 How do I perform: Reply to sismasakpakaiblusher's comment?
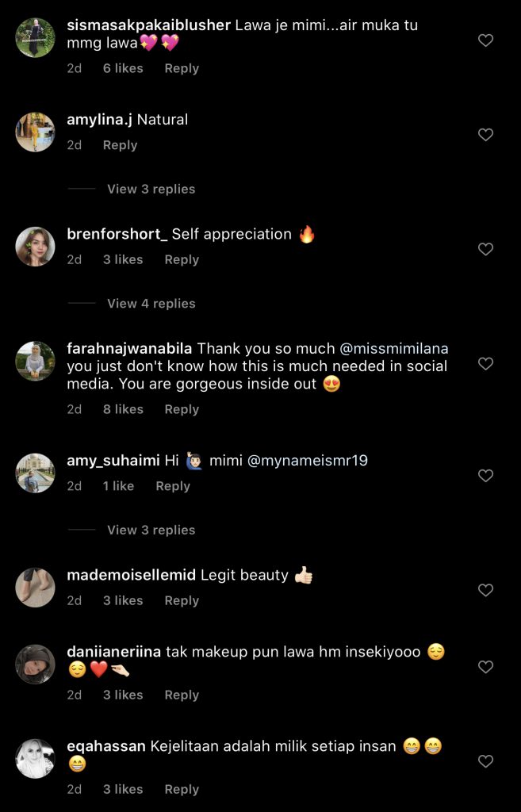[x=182, y=68]
